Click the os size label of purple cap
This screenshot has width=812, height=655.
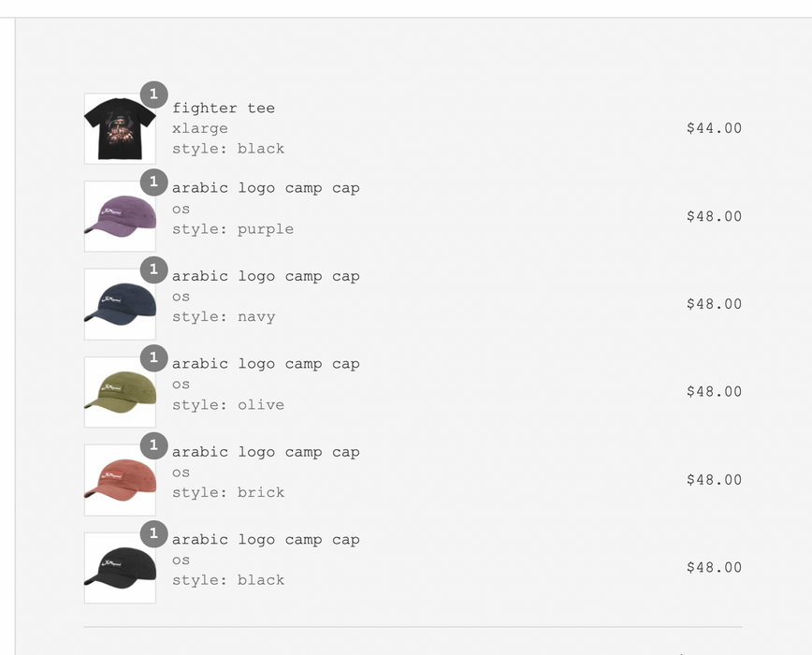pyautogui.click(x=180, y=209)
